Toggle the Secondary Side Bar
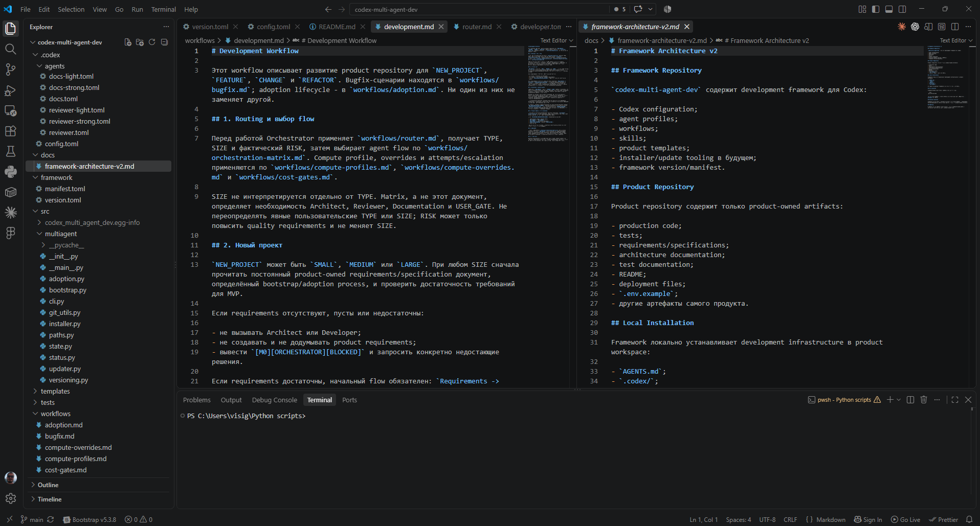This screenshot has height=526, width=980. [902, 9]
